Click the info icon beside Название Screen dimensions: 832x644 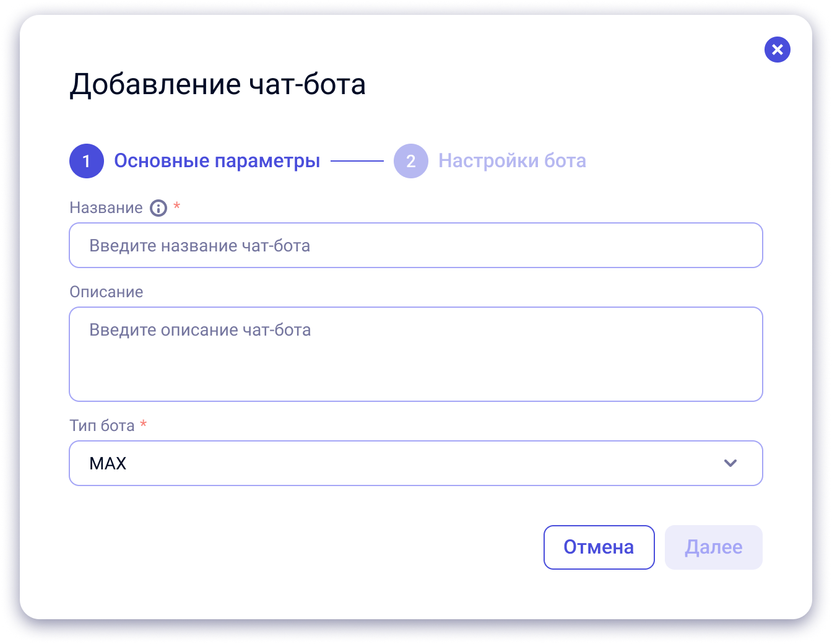click(x=158, y=208)
